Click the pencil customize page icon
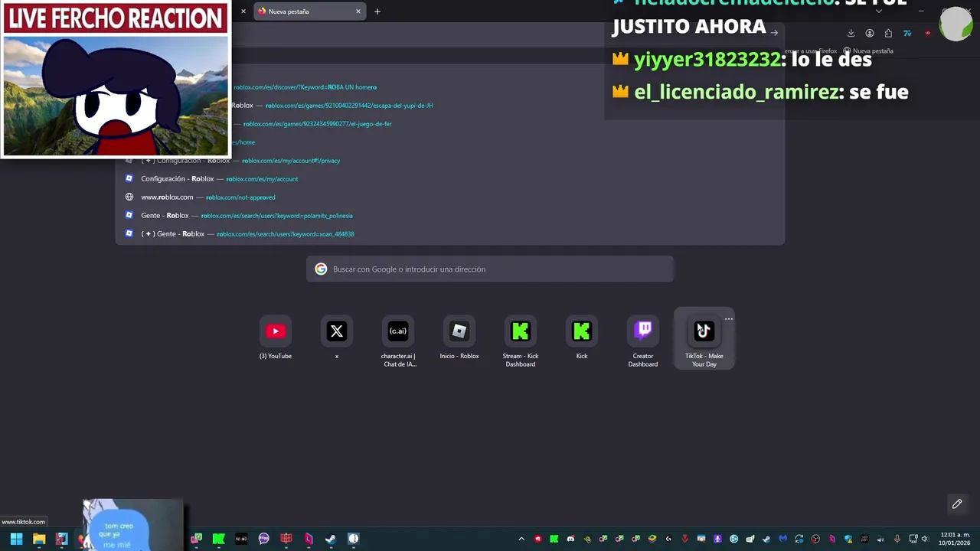Viewport: 980px width, 551px height. [x=957, y=504]
